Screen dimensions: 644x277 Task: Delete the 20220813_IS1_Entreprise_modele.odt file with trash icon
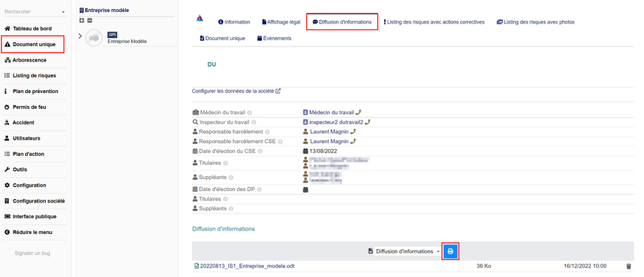coord(628,266)
